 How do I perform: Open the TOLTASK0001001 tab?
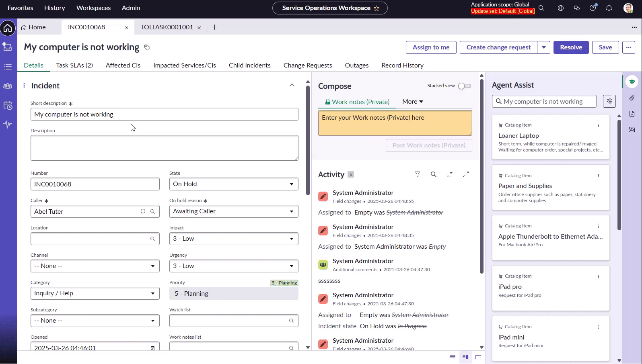[167, 27]
